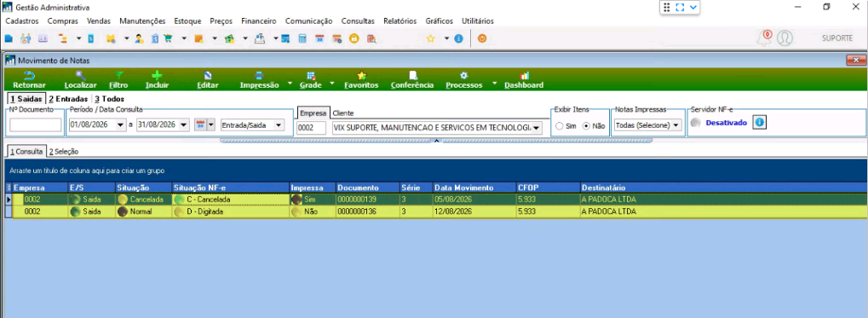Screen dimensions: 868x318
Task: Click the shopping cart icon in main toolbar
Action: (168, 38)
